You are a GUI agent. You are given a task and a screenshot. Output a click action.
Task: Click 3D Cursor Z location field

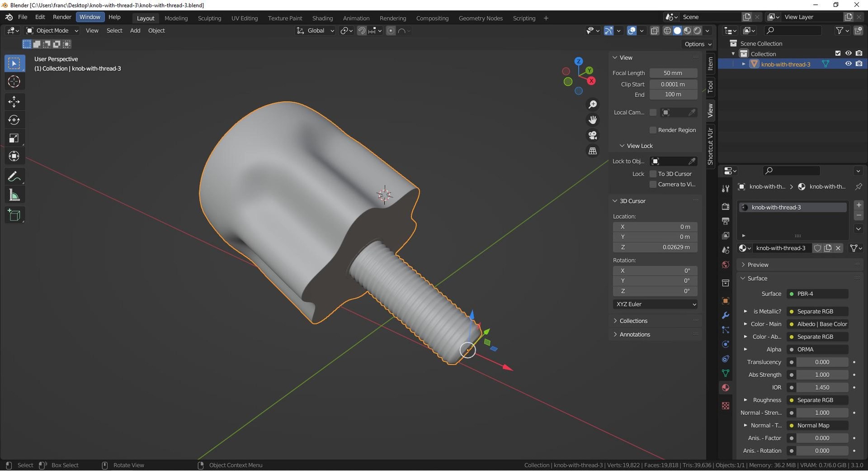coord(655,247)
